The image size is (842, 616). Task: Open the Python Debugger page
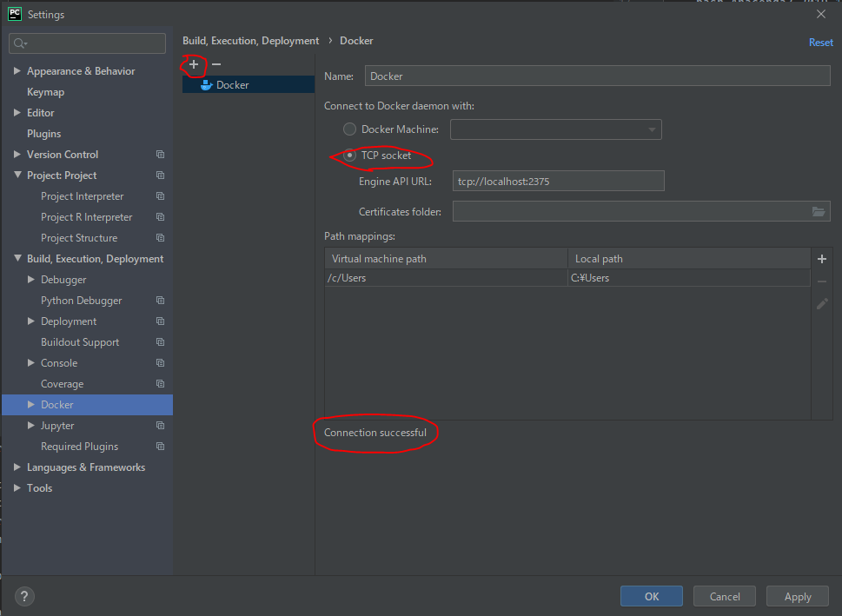click(81, 301)
